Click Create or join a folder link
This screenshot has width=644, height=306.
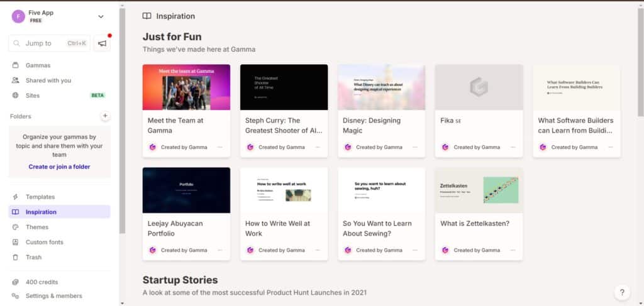59,167
